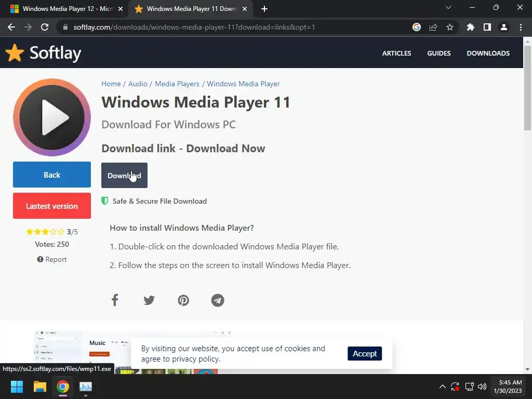Open the Chrome three-dot menu

click(521, 27)
